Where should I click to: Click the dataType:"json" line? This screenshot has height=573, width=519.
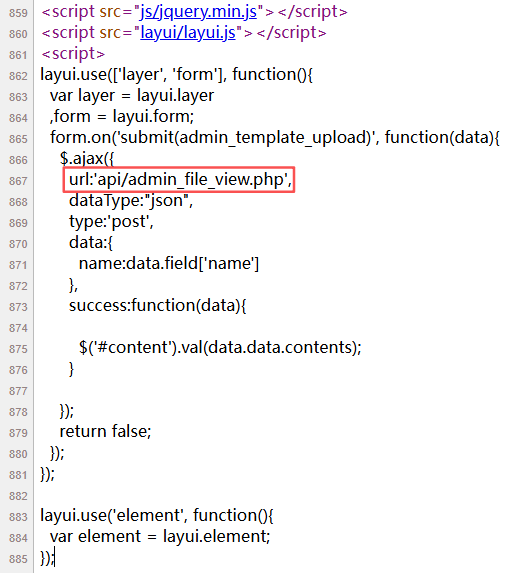tap(131, 201)
